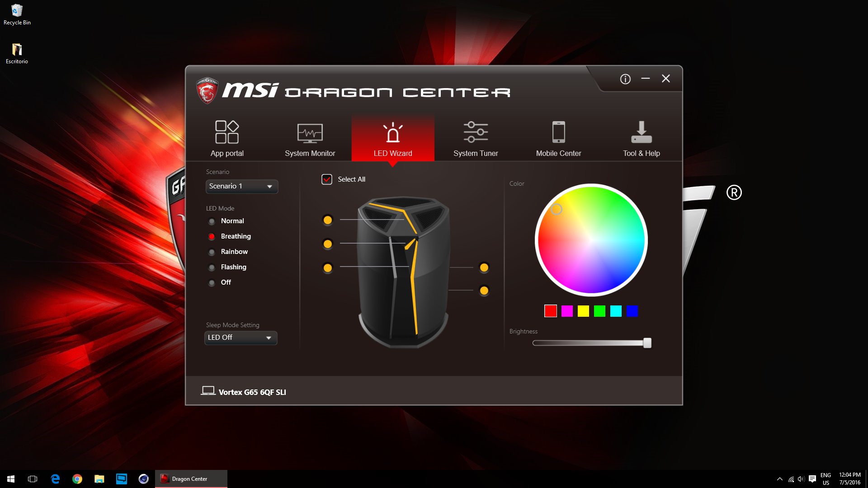The height and width of the screenshot is (488, 868).
Task: Toggle the bottom left LED zone dot
Action: click(x=328, y=268)
